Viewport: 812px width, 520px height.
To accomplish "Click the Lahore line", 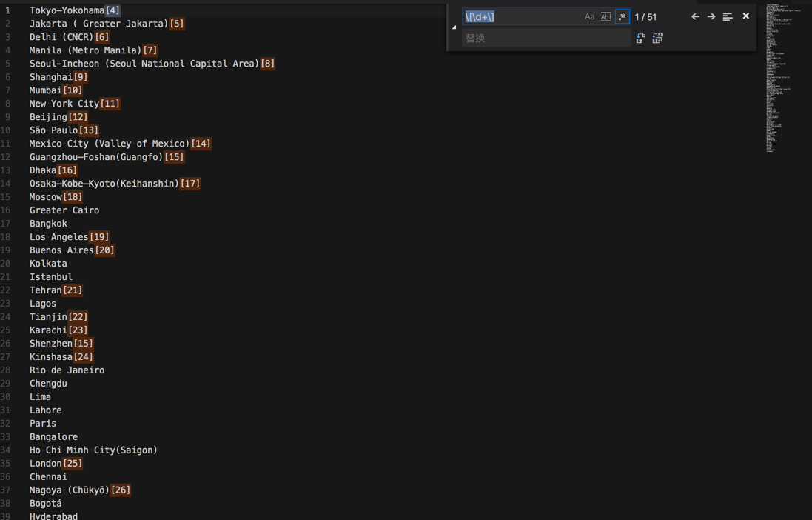I will click(46, 410).
